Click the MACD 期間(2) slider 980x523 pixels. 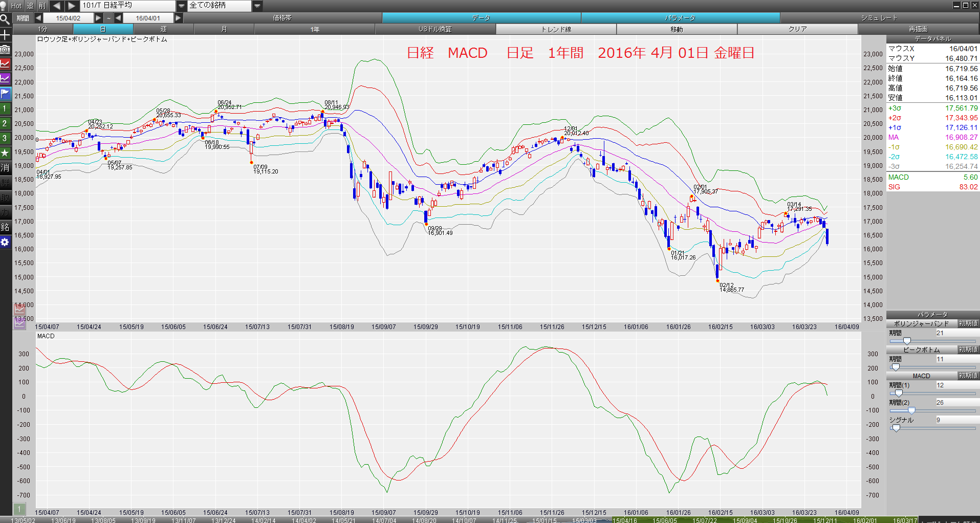[x=932, y=410]
